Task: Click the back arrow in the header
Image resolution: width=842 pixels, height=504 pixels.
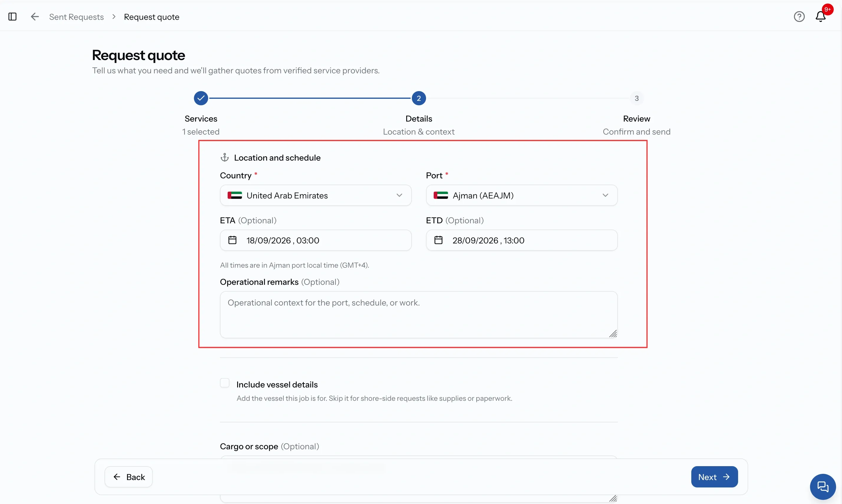Action: (35, 17)
